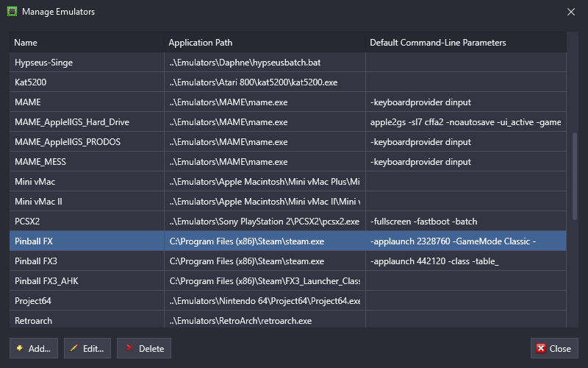Image resolution: width=588 pixels, height=368 pixels.
Task: Click the vertical scrollbar thumb
Action: (575, 176)
